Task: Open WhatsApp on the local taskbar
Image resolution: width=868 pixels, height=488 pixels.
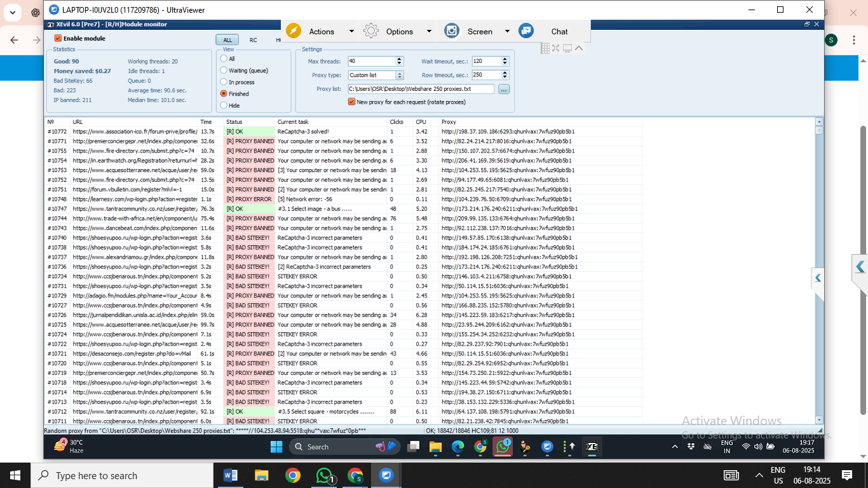Action: pos(324,475)
